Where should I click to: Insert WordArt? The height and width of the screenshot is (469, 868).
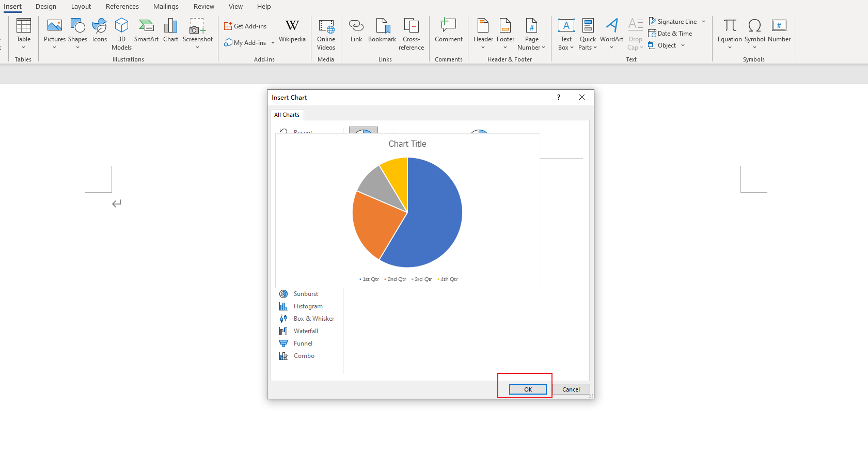pos(611,34)
